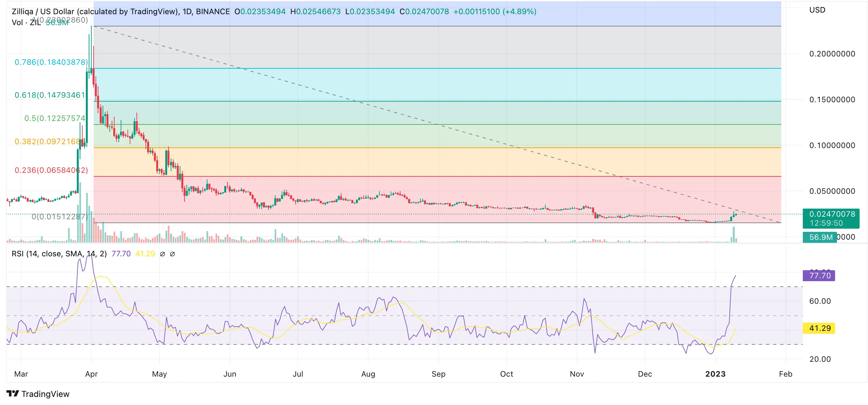Click the 0.20000000 price axis label
Screen dimensions: 868x405
(x=832, y=54)
